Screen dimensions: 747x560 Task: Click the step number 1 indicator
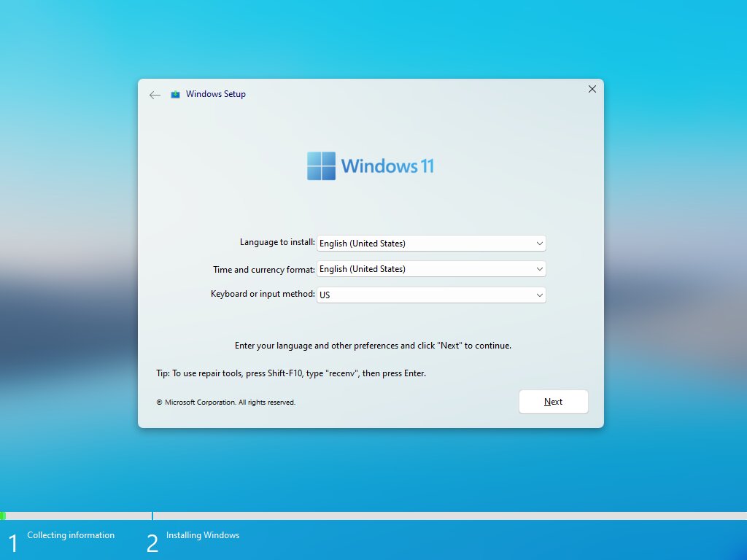click(x=13, y=543)
